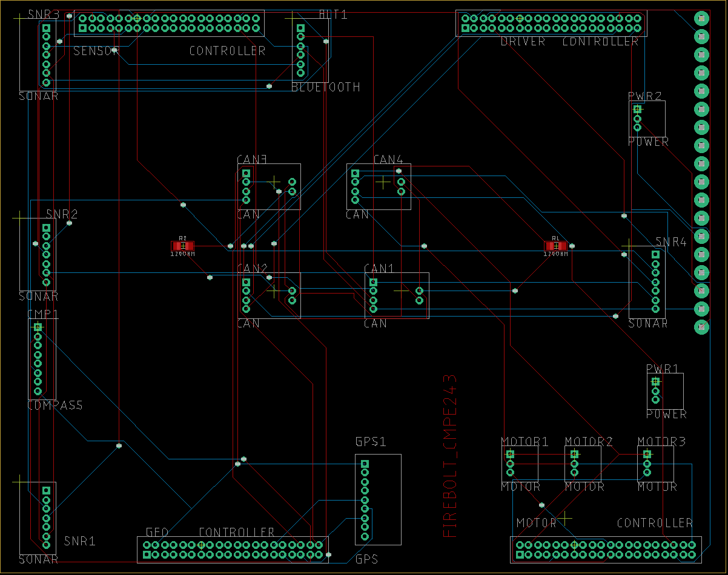Image resolution: width=728 pixels, height=575 pixels.
Task: Click the SNR2 reference label
Action: click(62, 214)
